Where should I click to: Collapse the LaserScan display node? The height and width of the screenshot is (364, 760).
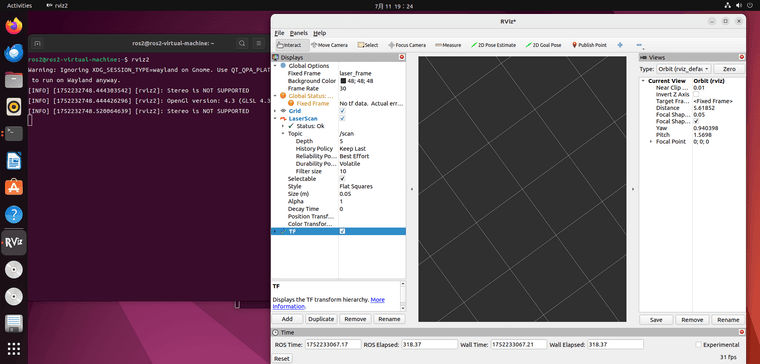point(275,118)
